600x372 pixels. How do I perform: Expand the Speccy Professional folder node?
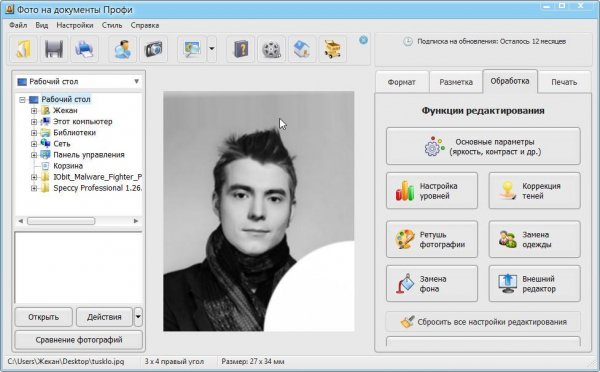pos(34,188)
